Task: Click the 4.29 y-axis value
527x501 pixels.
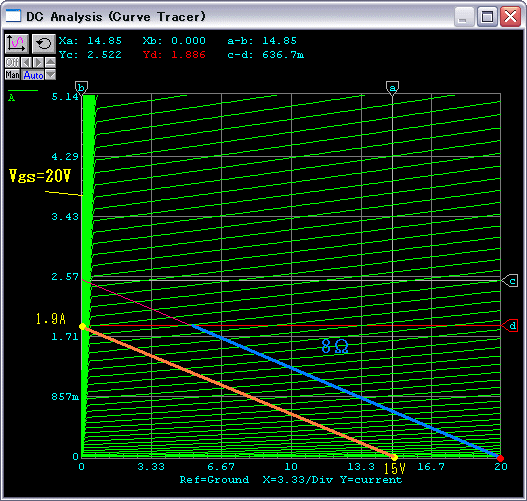Action: tap(65, 157)
